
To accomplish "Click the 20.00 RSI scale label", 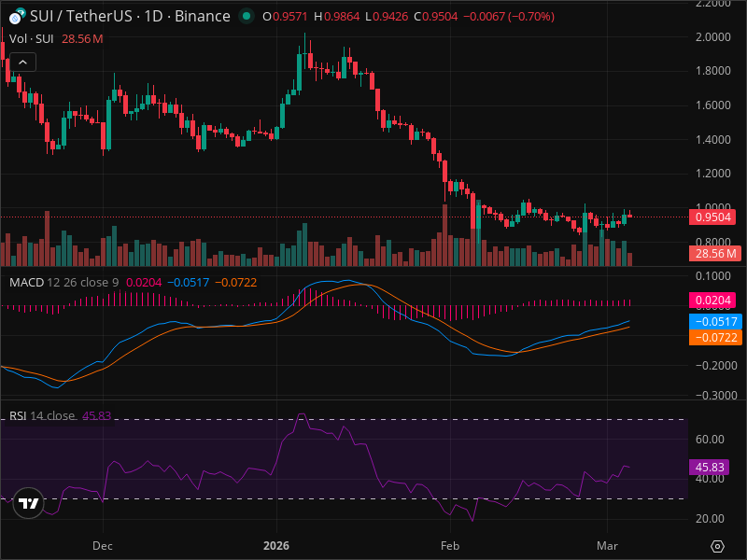I will pyautogui.click(x=710, y=519).
